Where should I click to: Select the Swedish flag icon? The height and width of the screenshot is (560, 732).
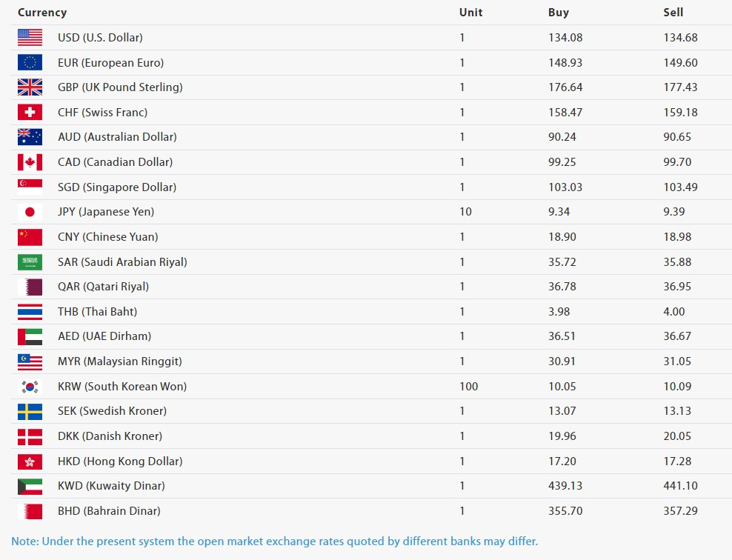click(x=30, y=412)
